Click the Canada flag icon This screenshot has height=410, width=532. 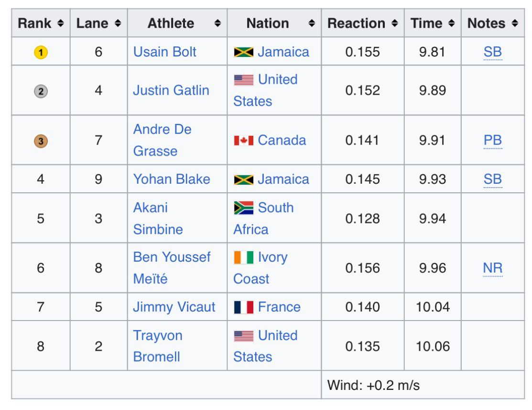(x=243, y=141)
